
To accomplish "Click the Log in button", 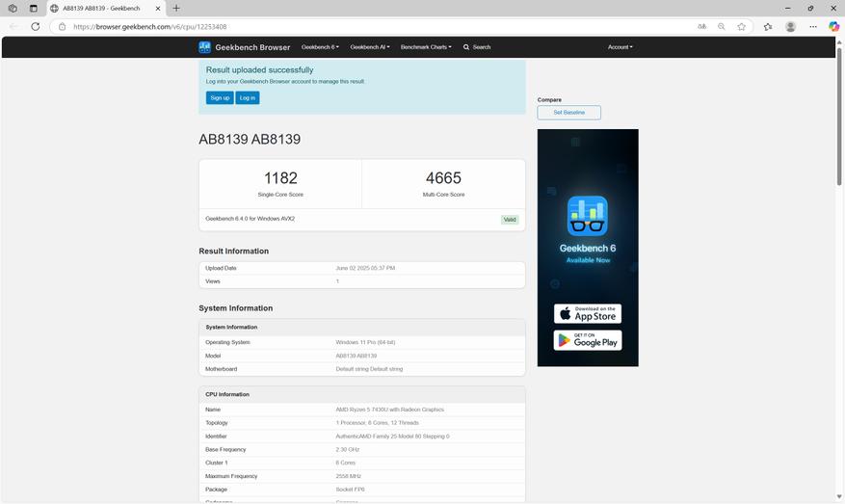I will point(248,97).
